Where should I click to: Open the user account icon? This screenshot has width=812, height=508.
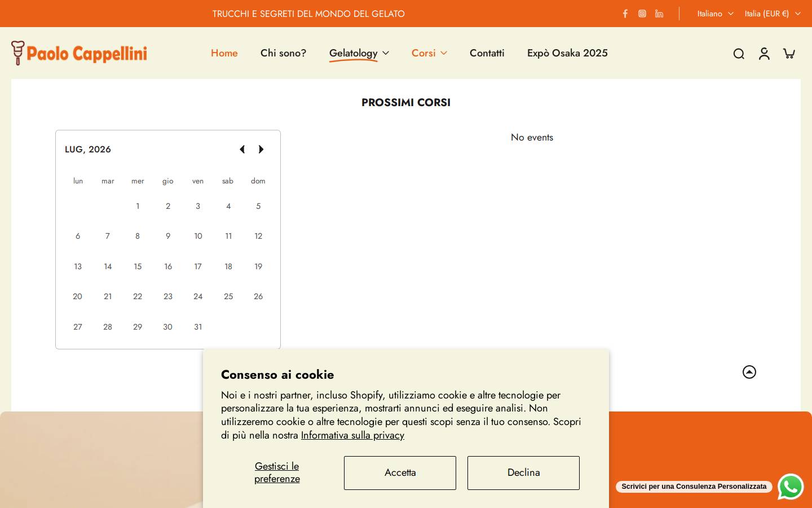764,54
